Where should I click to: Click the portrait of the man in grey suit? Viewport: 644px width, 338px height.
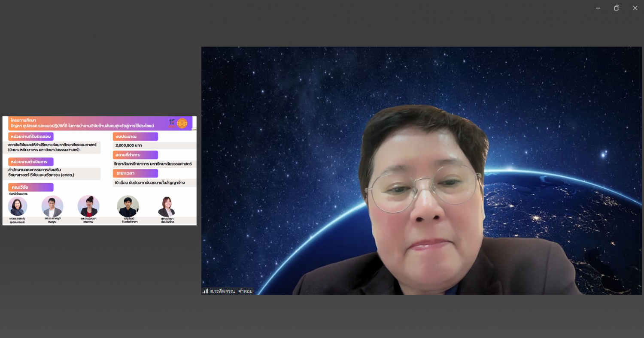[x=52, y=206]
